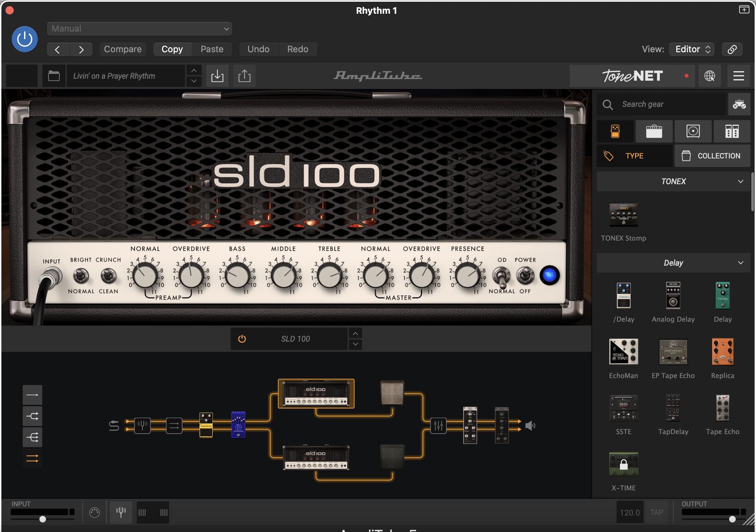Click the SLD 100 up chevron

tap(355, 333)
